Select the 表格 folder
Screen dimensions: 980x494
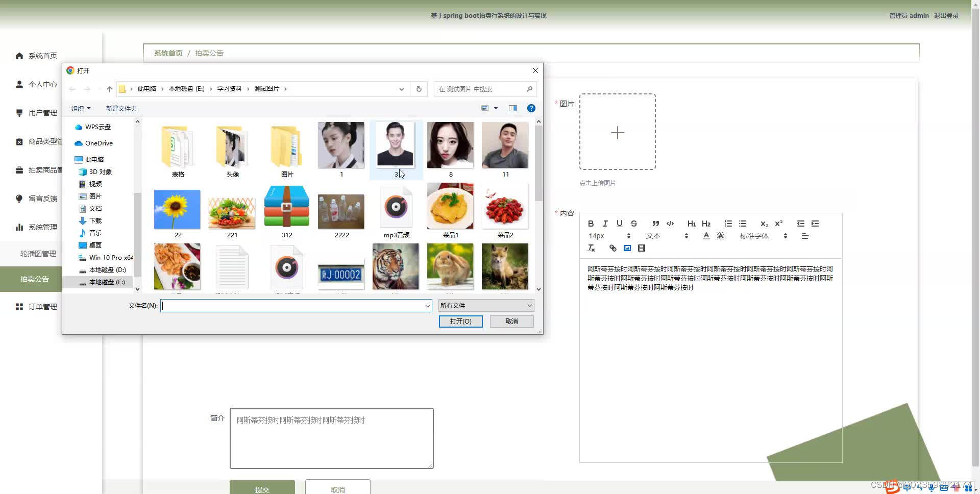tap(178, 151)
